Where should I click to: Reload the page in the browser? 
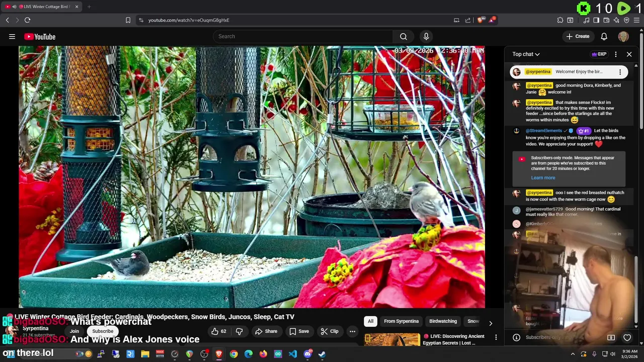[x=27, y=20]
